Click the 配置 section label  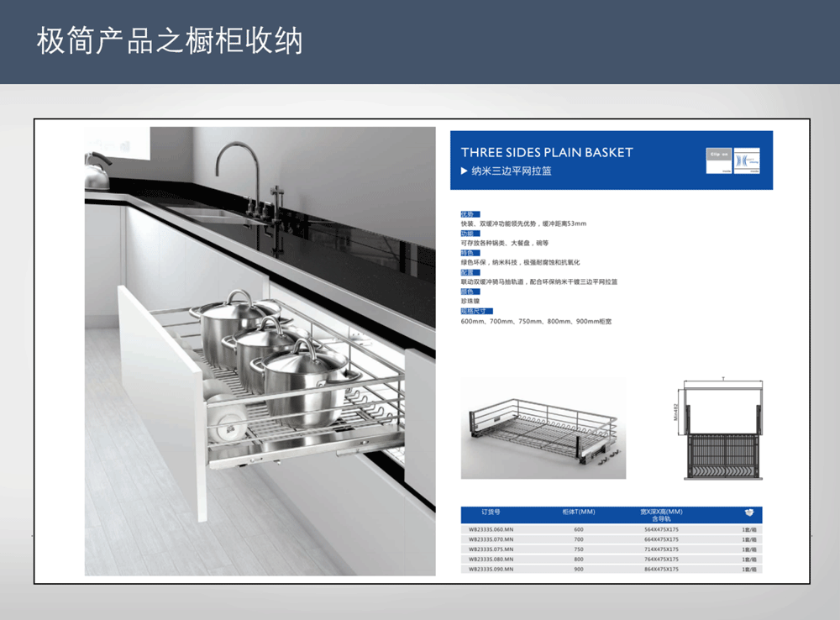470,272
